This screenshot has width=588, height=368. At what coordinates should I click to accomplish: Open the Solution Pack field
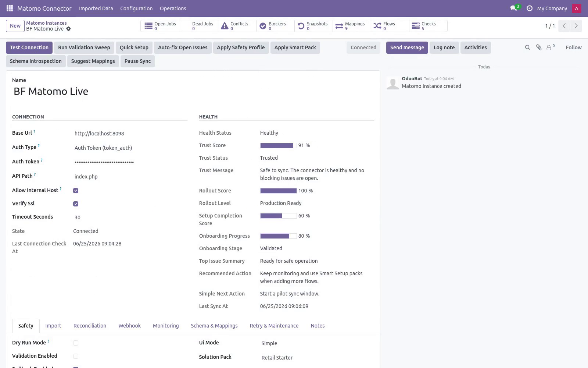pyautogui.click(x=317, y=358)
